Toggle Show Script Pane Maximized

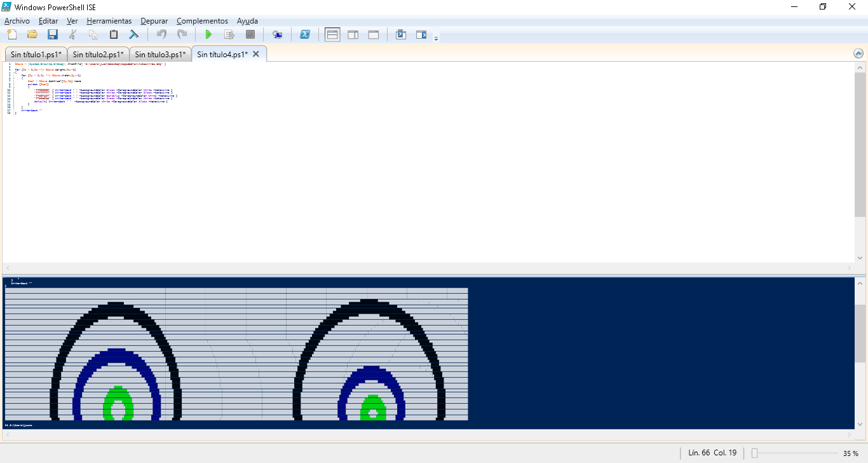coord(373,34)
